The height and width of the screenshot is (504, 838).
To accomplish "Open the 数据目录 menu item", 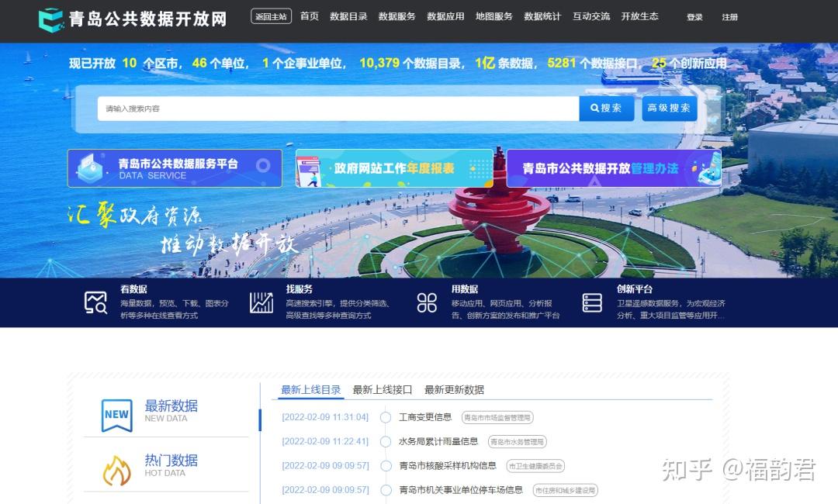I will [347, 16].
